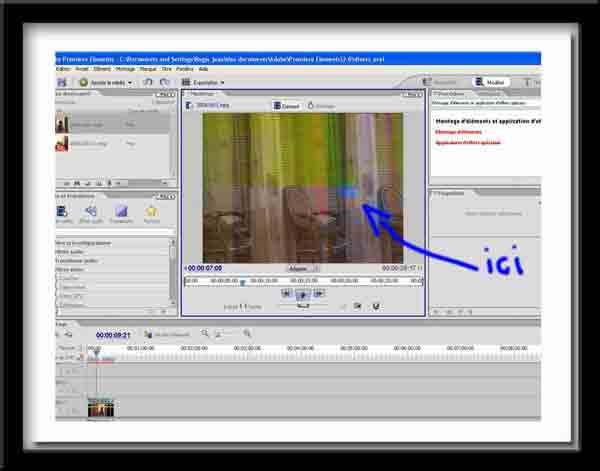Screen dimensions: 600x471
Task: Click the shuttle slider under play button
Action: click(303, 305)
